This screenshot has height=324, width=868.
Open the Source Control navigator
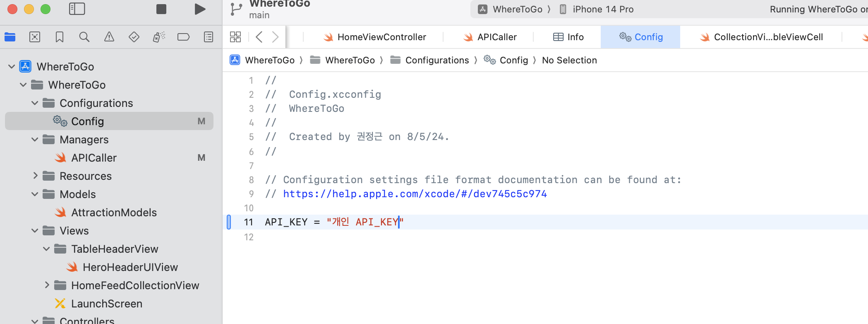35,37
